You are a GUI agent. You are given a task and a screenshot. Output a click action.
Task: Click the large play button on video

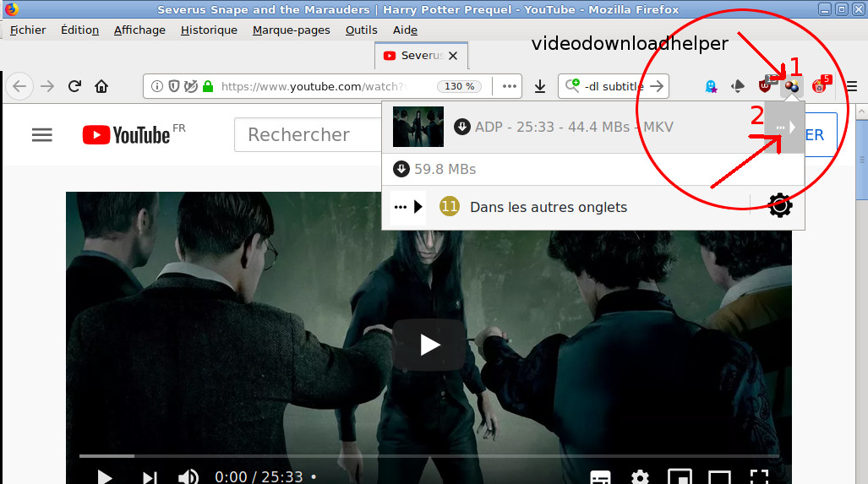click(x=429, y=345)
